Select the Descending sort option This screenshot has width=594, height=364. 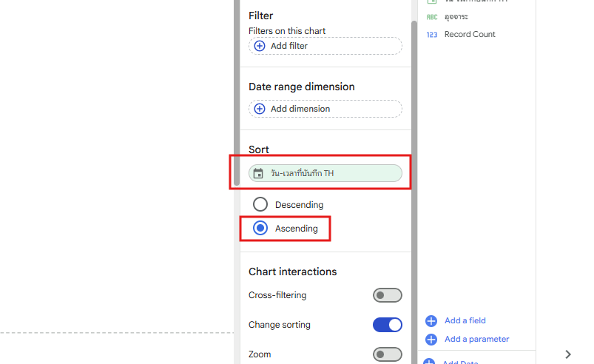pos(260,204)
